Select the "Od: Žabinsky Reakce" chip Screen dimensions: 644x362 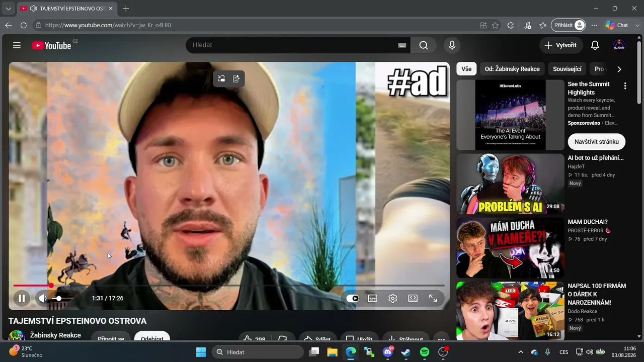[x=512, y=69]
